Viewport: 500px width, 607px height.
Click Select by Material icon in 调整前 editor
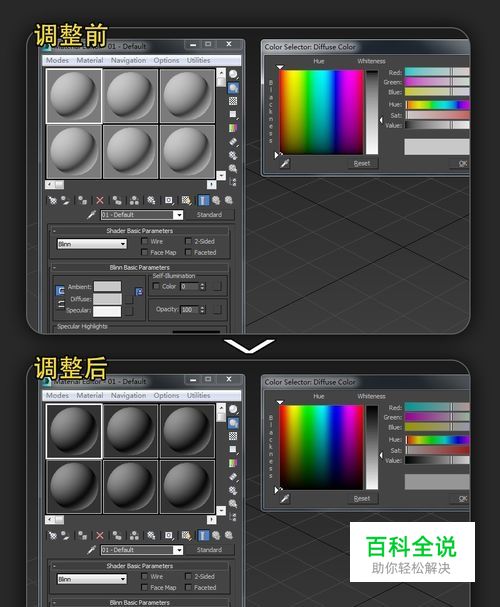233,168
